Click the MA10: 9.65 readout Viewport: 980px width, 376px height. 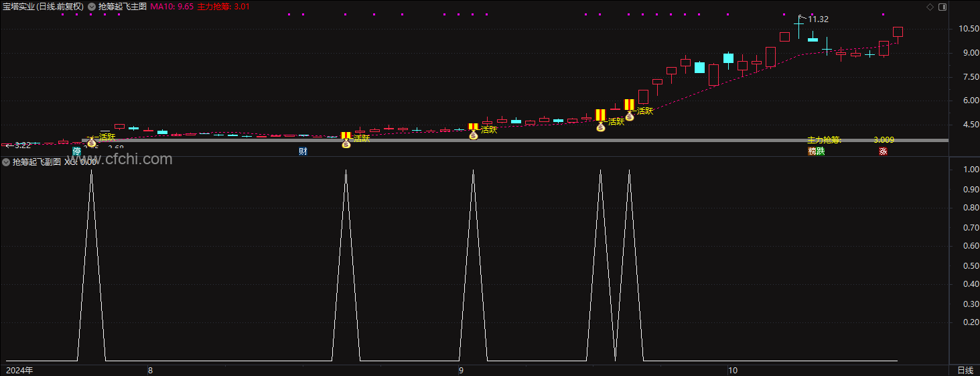click(x=172, y=7)
